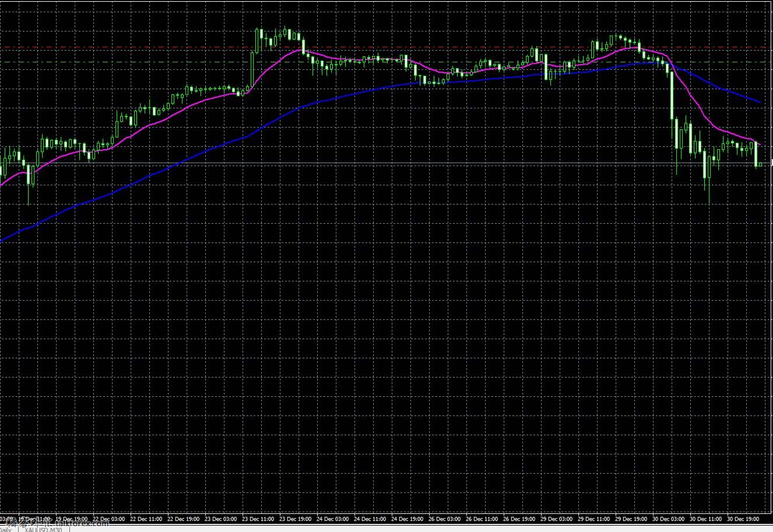Click the 29 Dec 19:00 time label
Screen dimensions: 773x532
(x=631, y=519)
